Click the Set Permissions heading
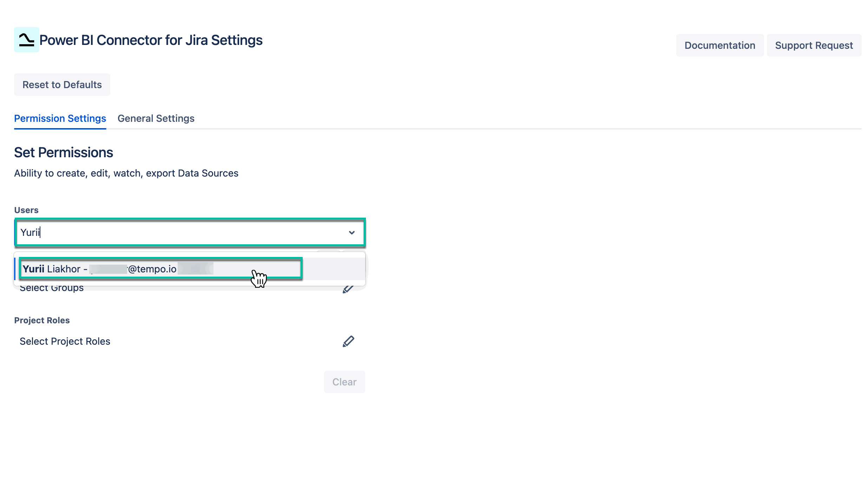This screenshot has width=868, height=483. click(64, 152)
